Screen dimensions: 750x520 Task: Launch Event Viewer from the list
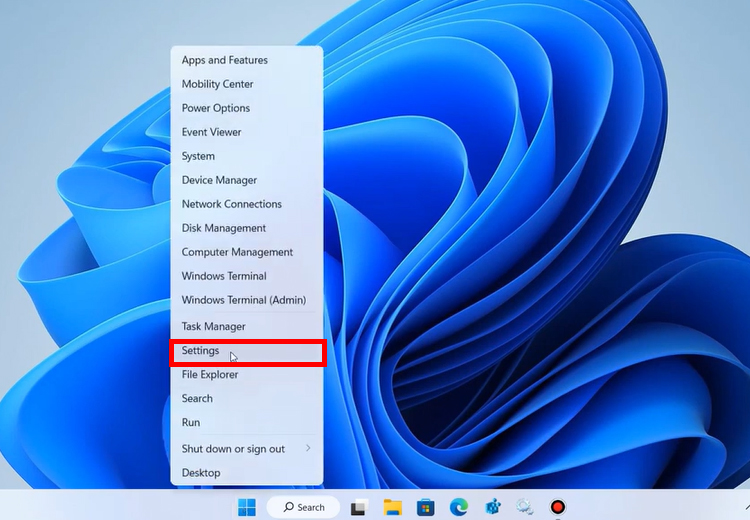tap(247, 132)
